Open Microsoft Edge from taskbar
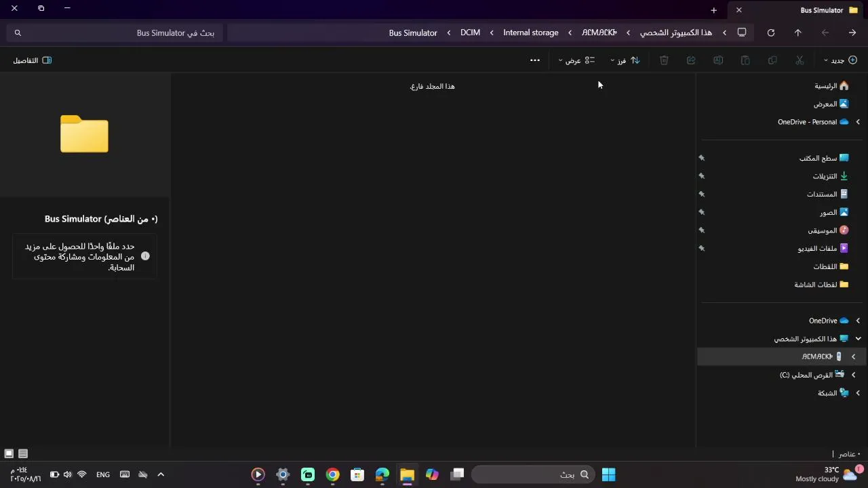Image resolution: width=868 pixels, height=488 pixels. coord(382,474)
